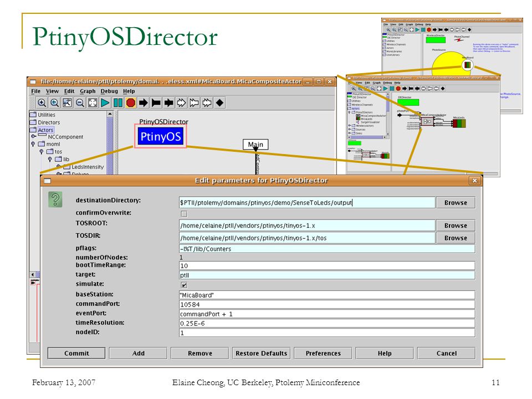This screenshot has width=532, height=399.
Task: Select the Actors folder in the library tree
Action: pos(42,130)
